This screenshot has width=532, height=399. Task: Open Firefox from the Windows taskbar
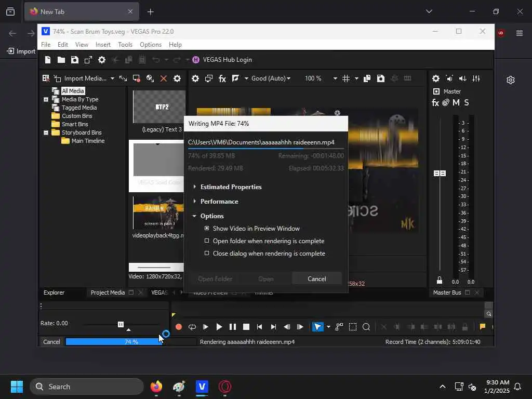156,387
